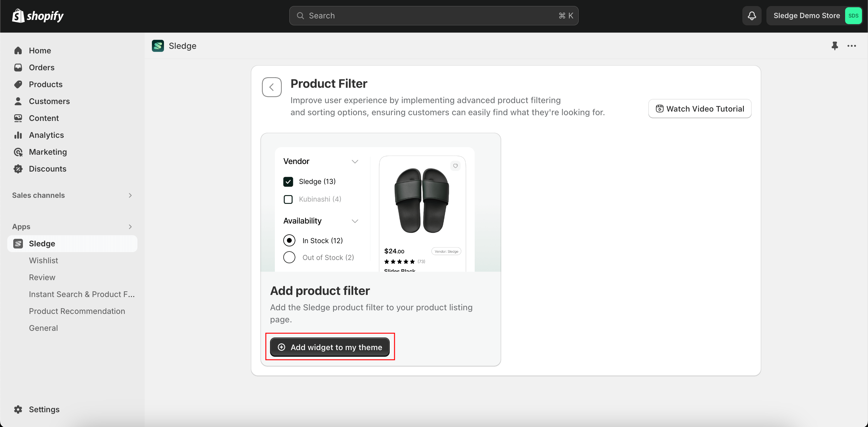Pin the Sledge app
The width and height of the screenshot is (868, 427).
coord(834,46)
